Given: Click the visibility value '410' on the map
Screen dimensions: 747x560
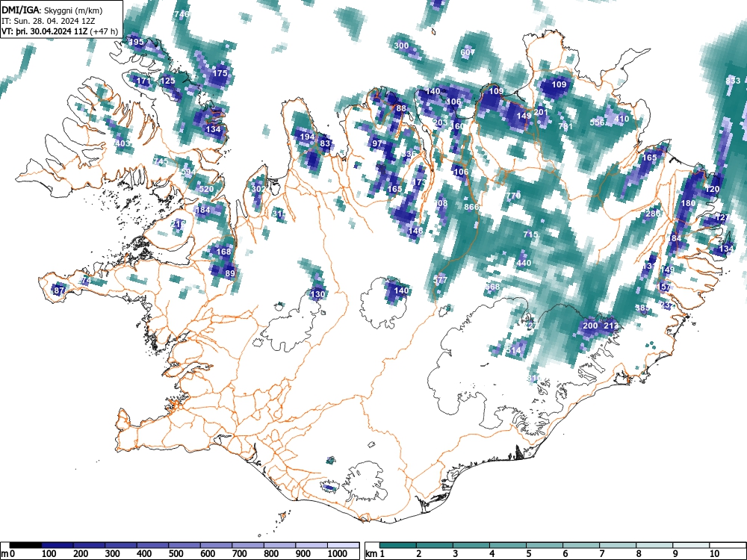Looking at the screenshot, I should pyautogui.click(x=622, y=119).
